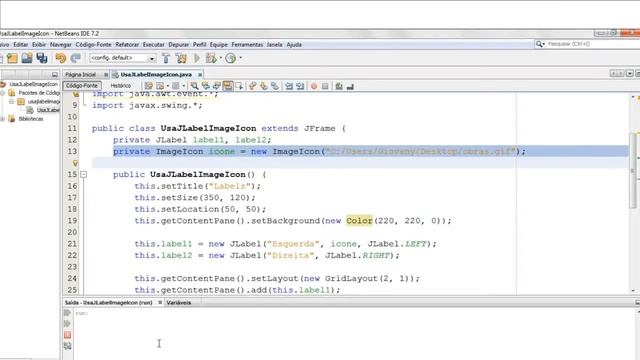
Task: Debug the project from toolbar
Action: pyautogui.click(x=211, y=58)
